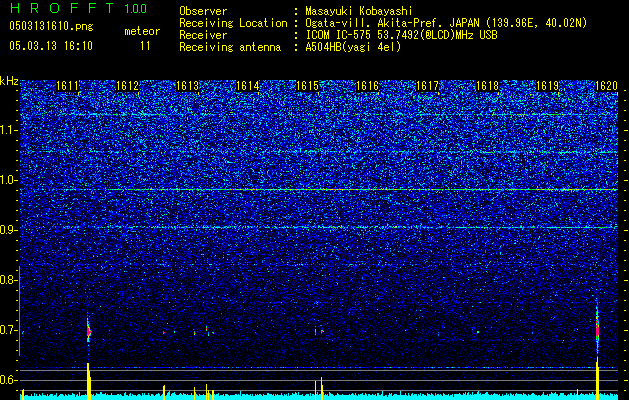Click the 0.9 kHz axis label
629x400 pixels.
click(7, 230)
